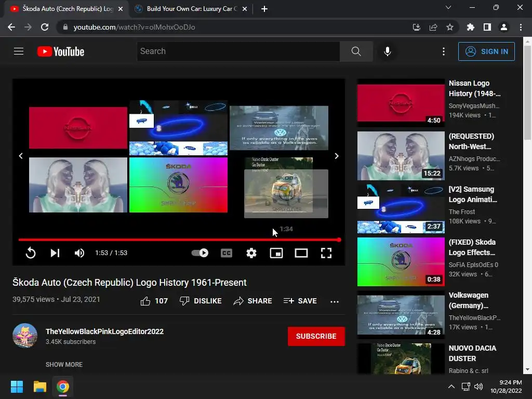Viewport: 532px width, 399px height.
Task: Save video to a playlist
Action: 300,301
